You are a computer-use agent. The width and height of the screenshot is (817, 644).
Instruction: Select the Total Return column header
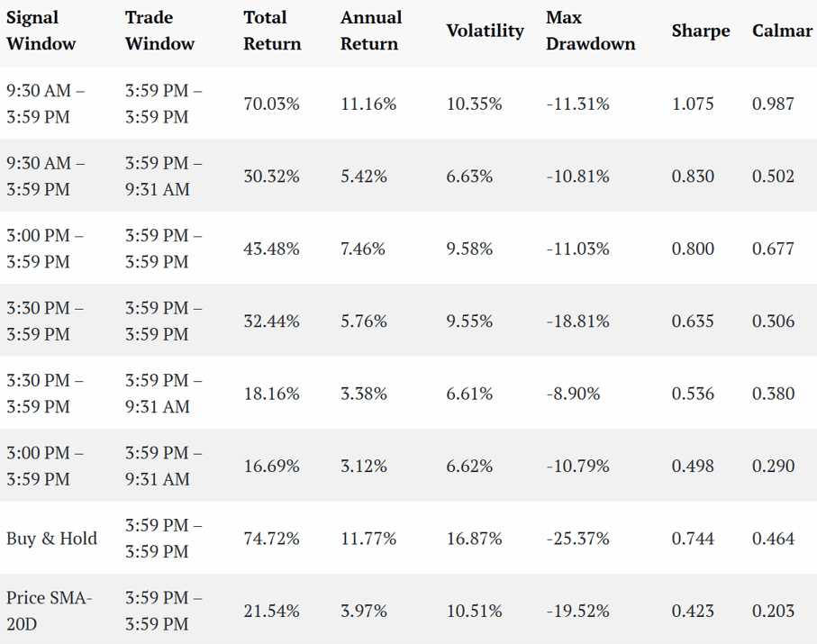point(272,31)
